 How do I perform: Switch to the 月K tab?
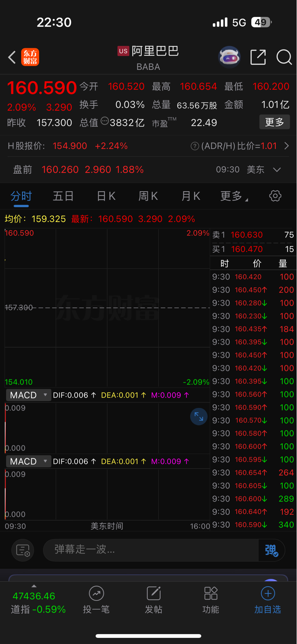click(x=191, y=196)
